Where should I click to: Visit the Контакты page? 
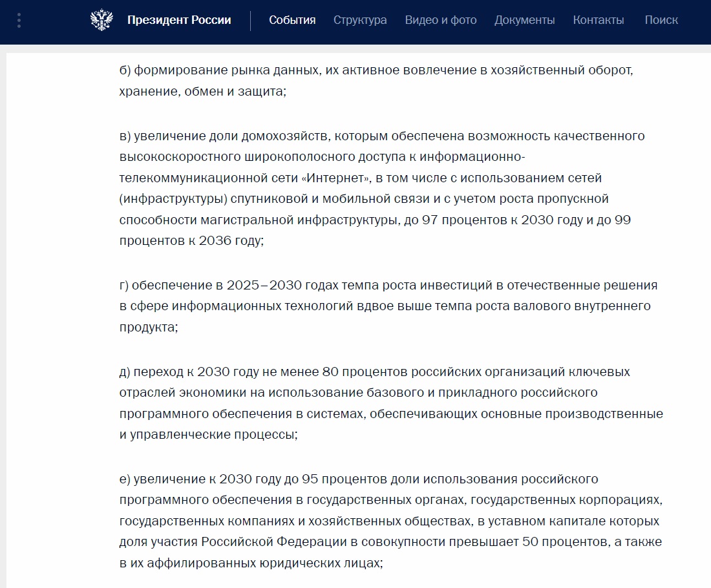click(x=598, y=20)
